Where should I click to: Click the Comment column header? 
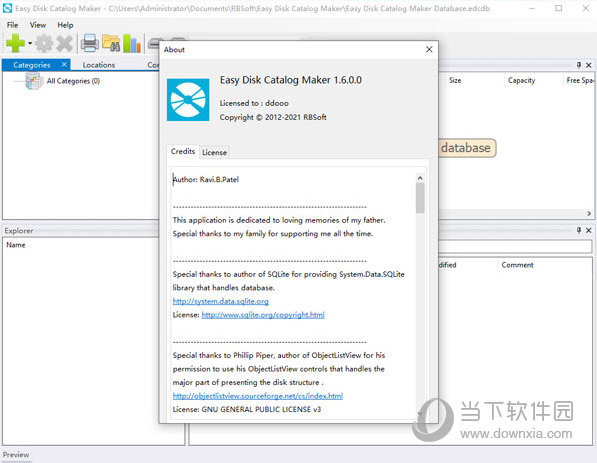click(517, 265)
